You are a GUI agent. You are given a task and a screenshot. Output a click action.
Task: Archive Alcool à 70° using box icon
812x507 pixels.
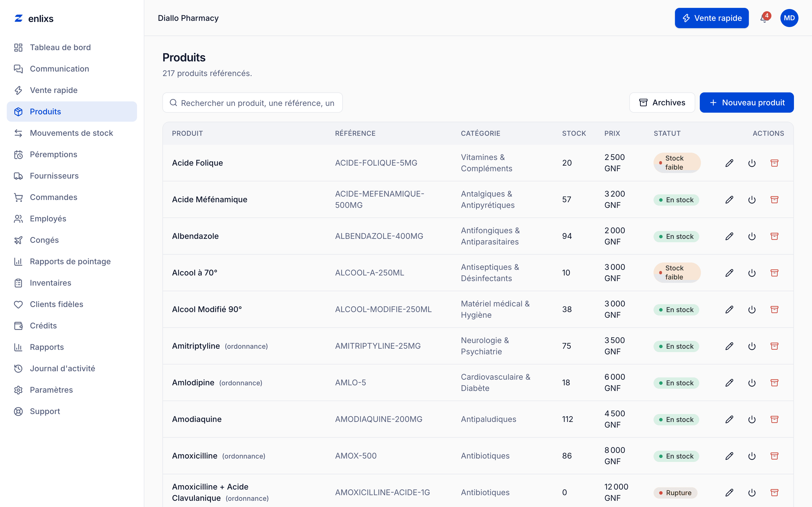(775, 273)
